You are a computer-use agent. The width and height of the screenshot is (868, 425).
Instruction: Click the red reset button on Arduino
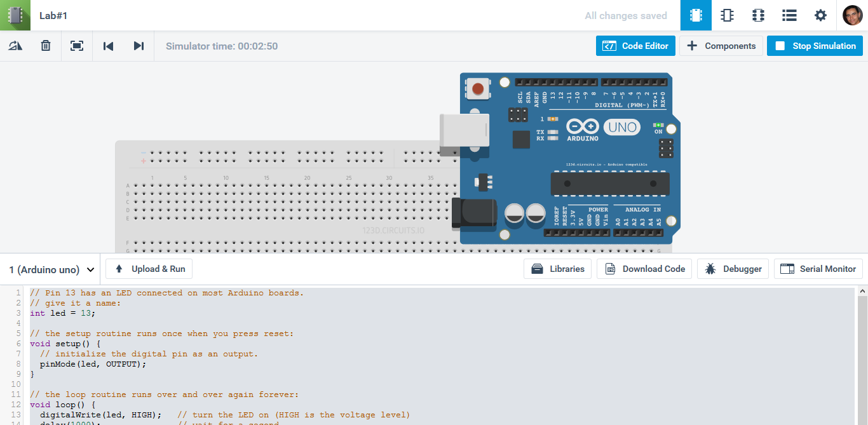coord(478,88)
